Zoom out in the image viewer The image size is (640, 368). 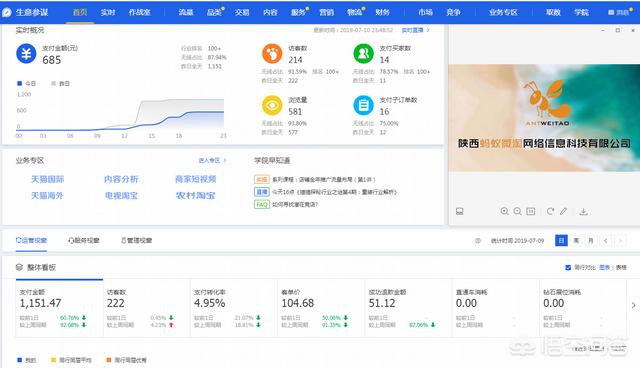pyautogui.click(x=518, y=211)
